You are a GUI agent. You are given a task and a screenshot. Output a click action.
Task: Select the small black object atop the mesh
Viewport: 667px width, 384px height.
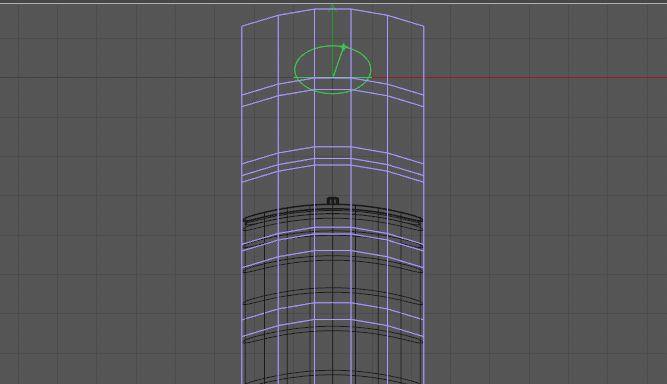[333, 201]
